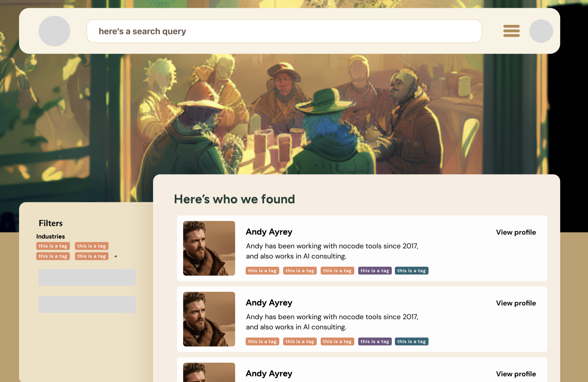
Task: Click the search query input field
Action: 284,31
